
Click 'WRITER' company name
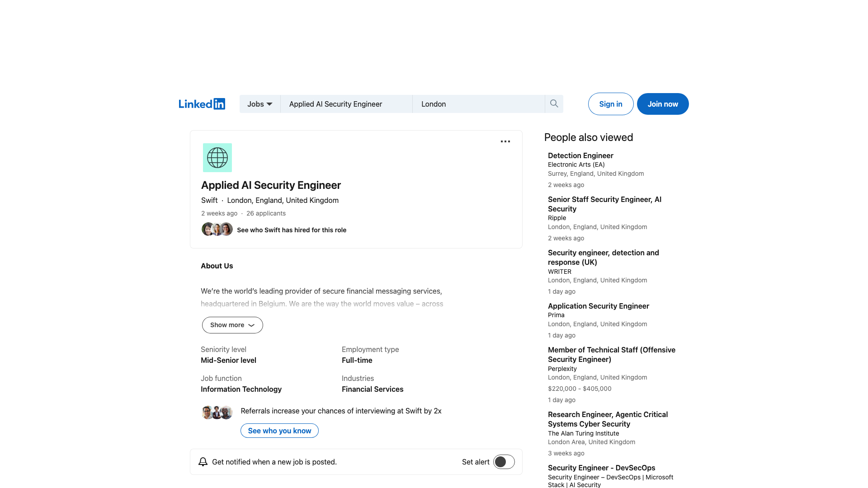point(560,272)
